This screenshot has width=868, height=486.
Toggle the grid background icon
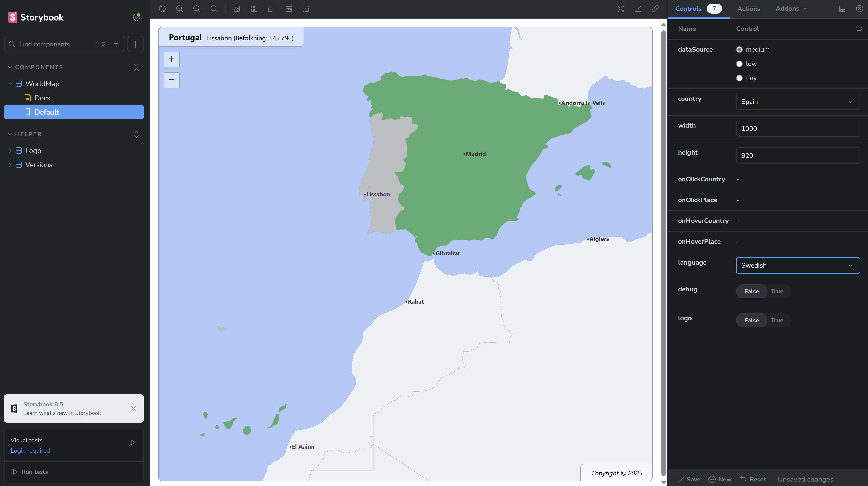point(254,9)
